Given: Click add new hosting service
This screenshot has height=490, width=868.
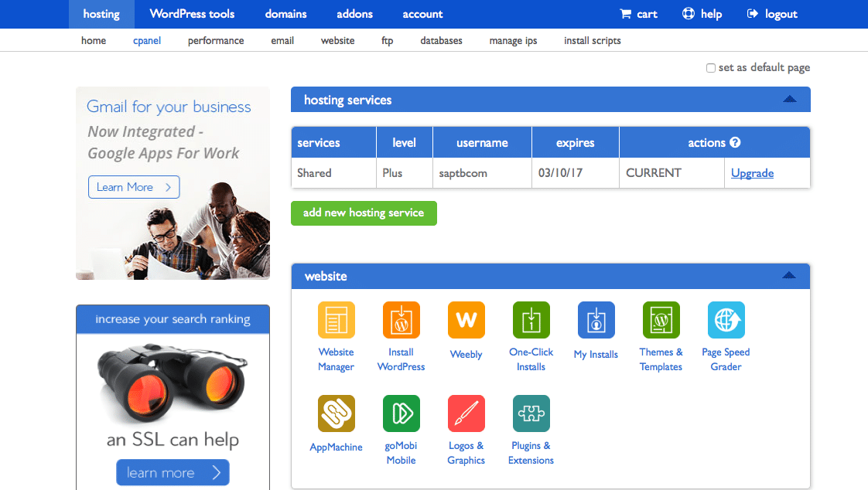Looking at the screenshot, I should coord(364,213).
